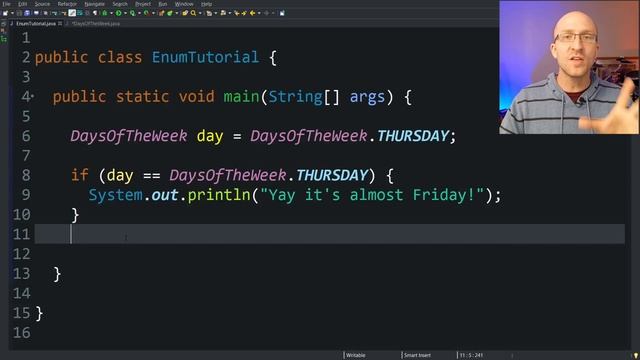
Task: Click the "Yay it's almost Friday!" string
Action: pos(372,195)
